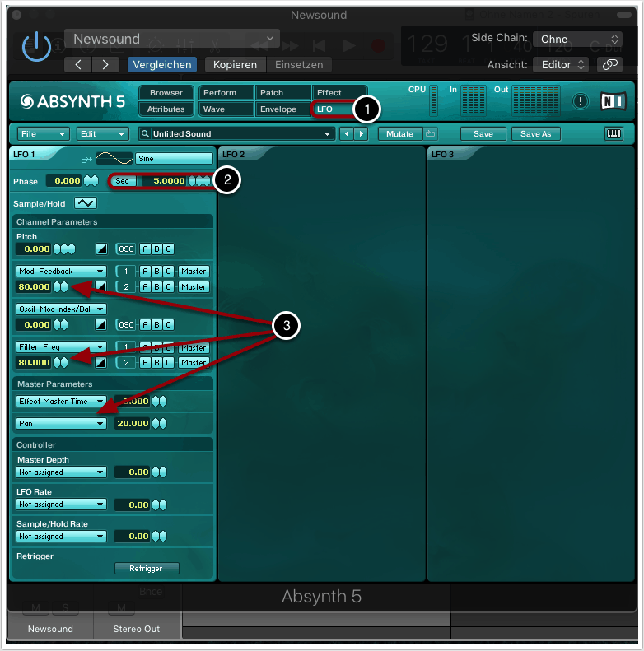Go to previous sound arrow

[347, 133]
